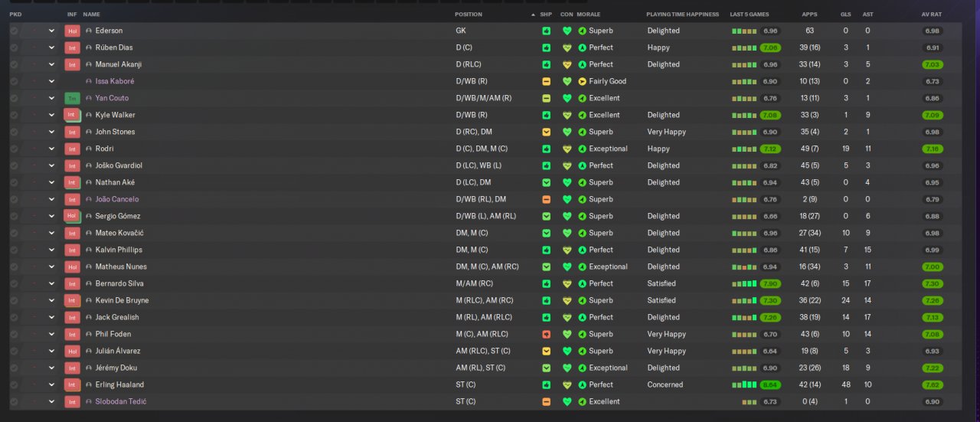The height and width of the screenshot is (422, 980).
Task: Click Issa Kaboré's yellow sharpness icon
Action: [546, 81]
